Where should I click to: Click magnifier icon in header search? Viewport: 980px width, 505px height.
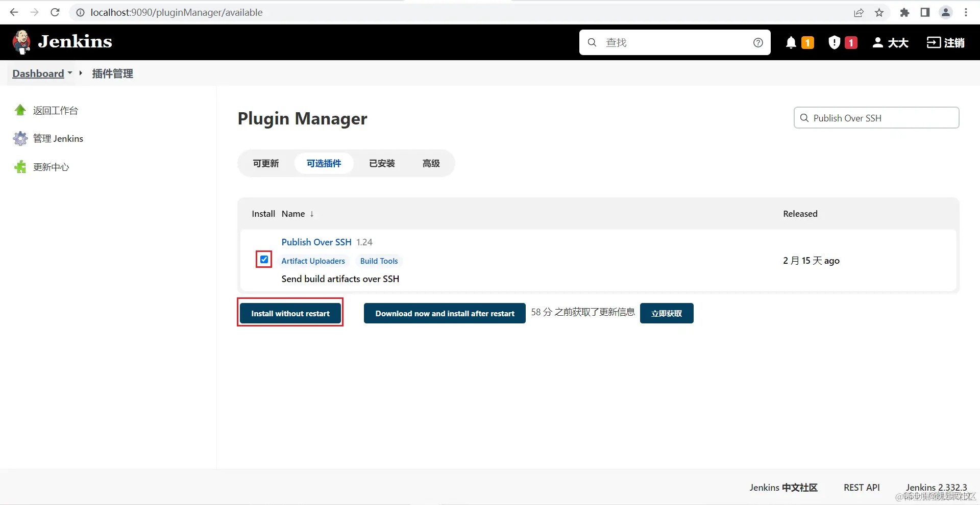(592, 42)
